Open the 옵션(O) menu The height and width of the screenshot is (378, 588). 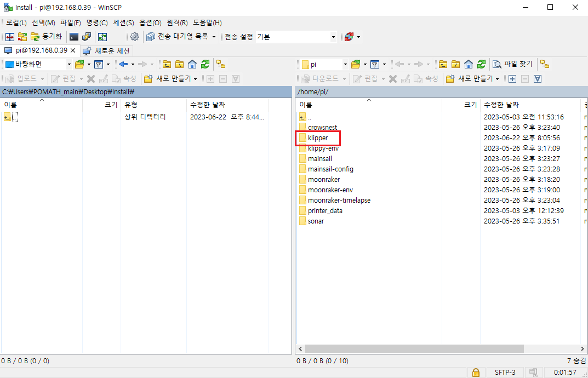[150, 23]
